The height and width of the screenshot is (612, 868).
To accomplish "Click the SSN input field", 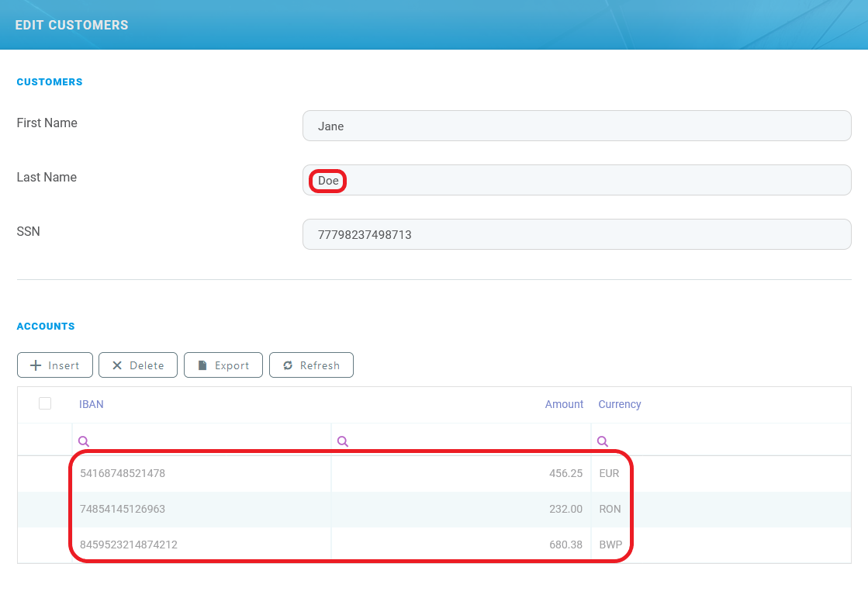I will 576,234.
